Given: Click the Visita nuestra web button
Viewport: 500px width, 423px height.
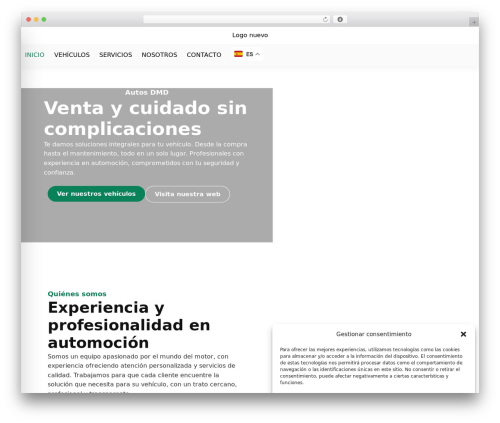Looking at the screenshot, I should tap(188, 194).
